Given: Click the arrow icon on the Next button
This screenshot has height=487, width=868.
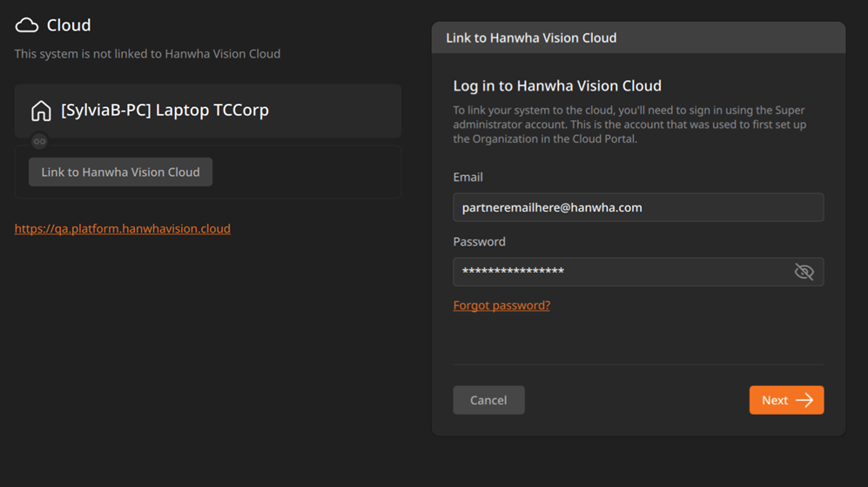Looking at the screenshot, I should (804, 400).
